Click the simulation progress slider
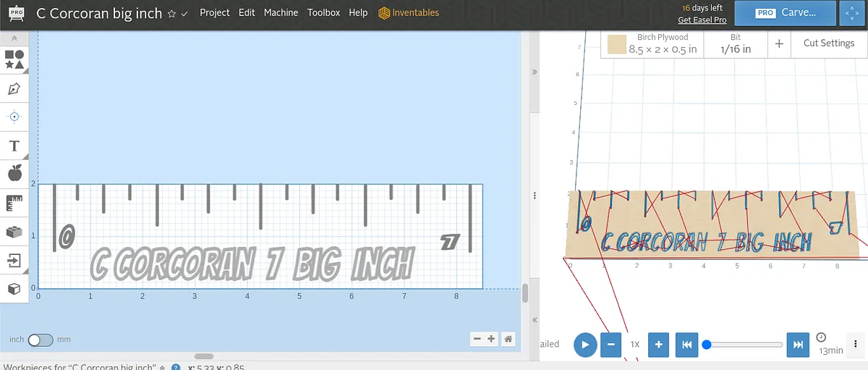868x370 pixels. tap(744, 345)
